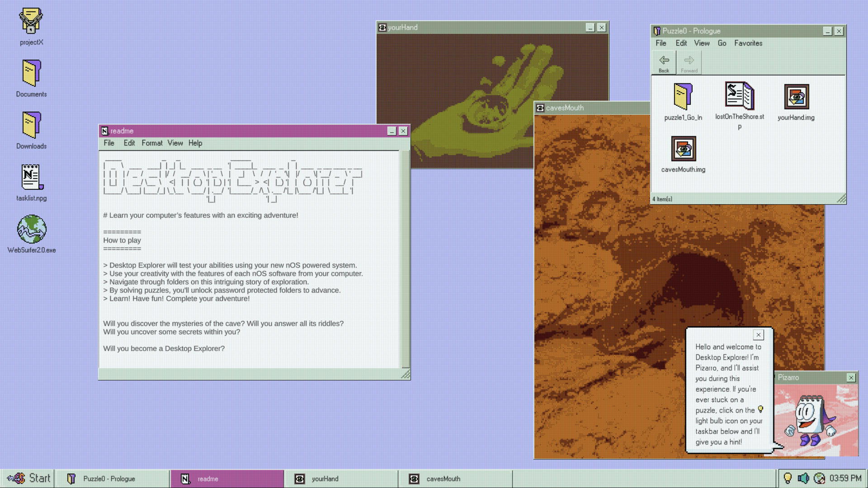Open yourHand.img in the Prologue folder
Viewport: 868px width, 488px height.
coord(796,97)
